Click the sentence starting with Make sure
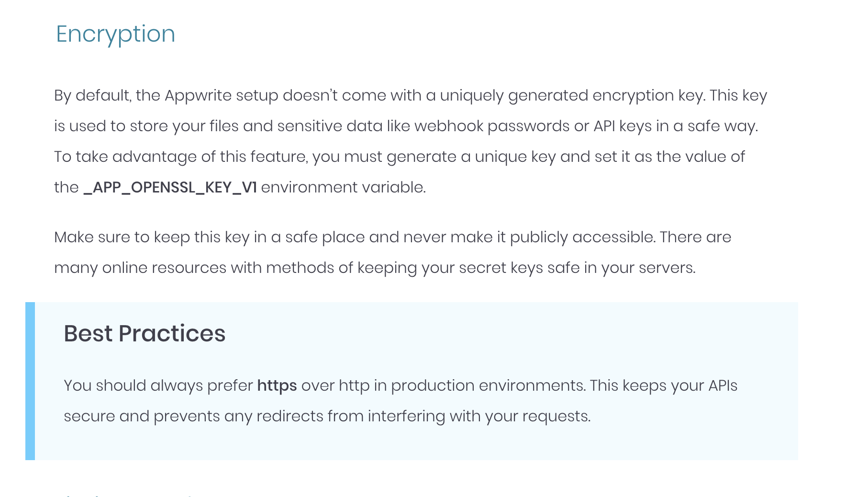Image resolution: width=868 pixels, height=497 pixels. 356,237
